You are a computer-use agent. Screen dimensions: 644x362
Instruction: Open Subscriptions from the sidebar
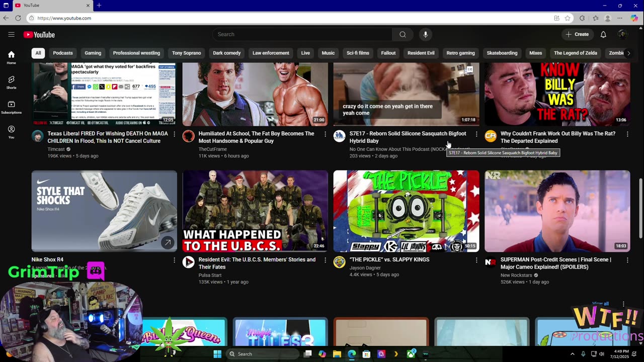11,108
